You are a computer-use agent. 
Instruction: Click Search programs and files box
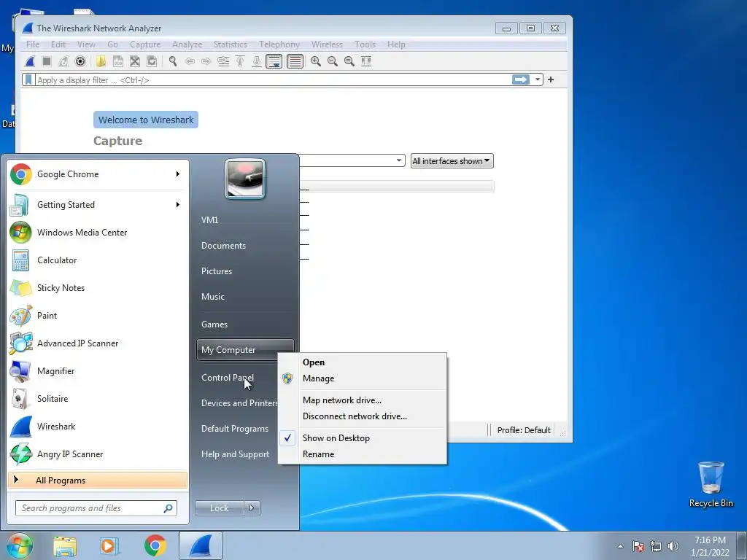point(96,508)
